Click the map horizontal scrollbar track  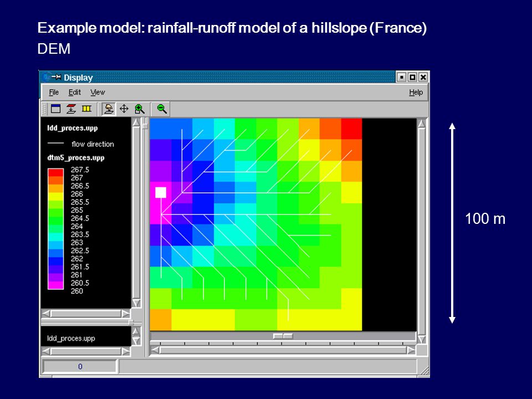283,350
